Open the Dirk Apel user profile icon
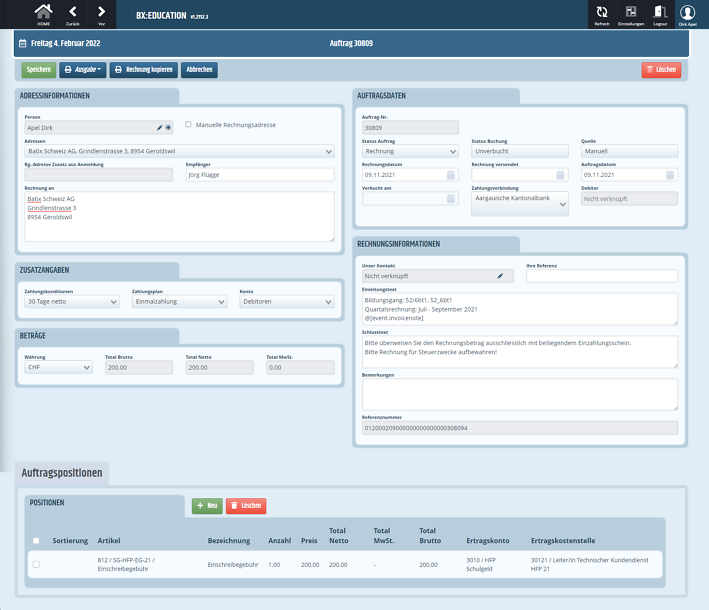 687,14
